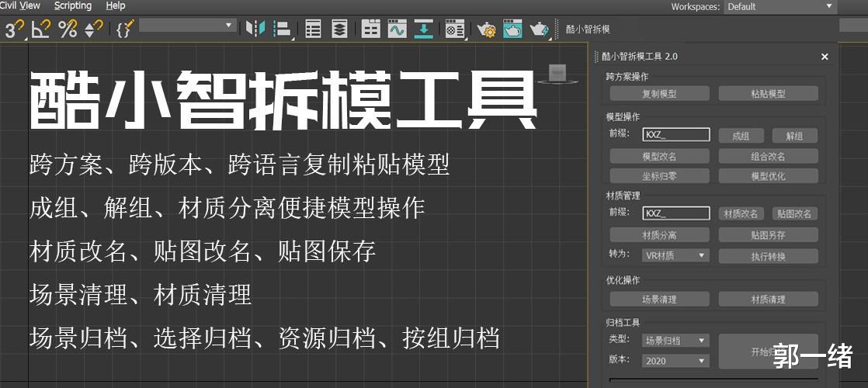
Task: Open the 转为 VR材质 dropdown
Action: 676,255
